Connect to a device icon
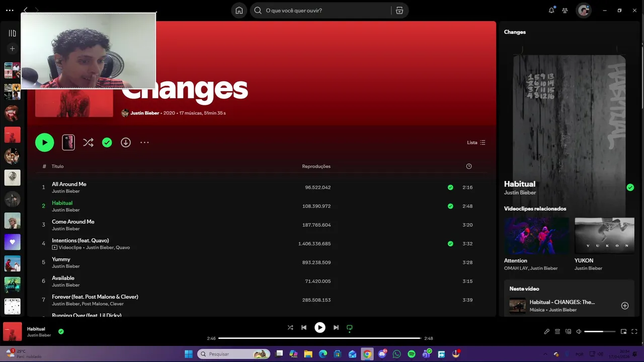This screenshot has height=362, width=644. click(569, 332)
